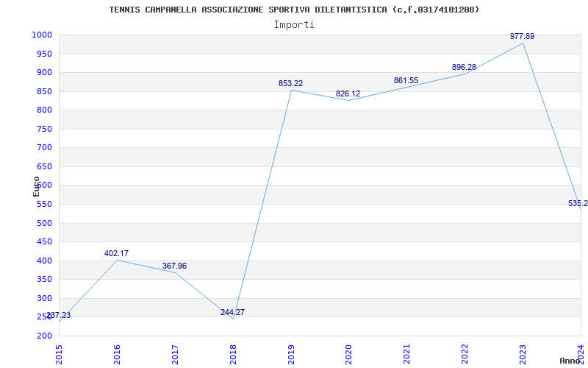
Task: Click the Euro y-axis title
Action: click(x=36, y=186)
